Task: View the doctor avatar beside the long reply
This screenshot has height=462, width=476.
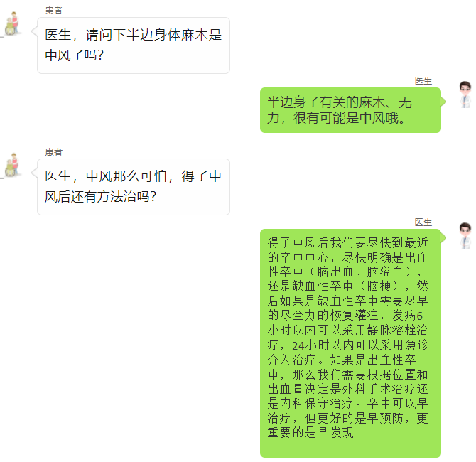Action: [465, 236]
